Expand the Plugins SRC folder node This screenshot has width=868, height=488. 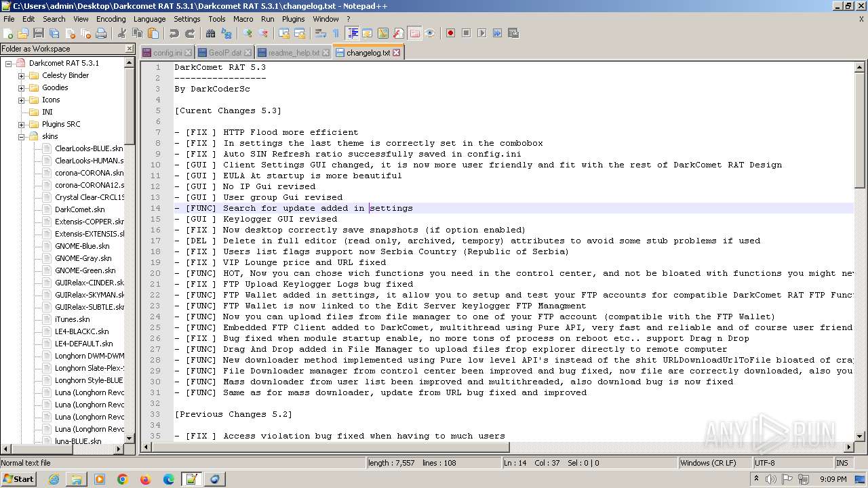pyautogui.click(x=21, y=124)
